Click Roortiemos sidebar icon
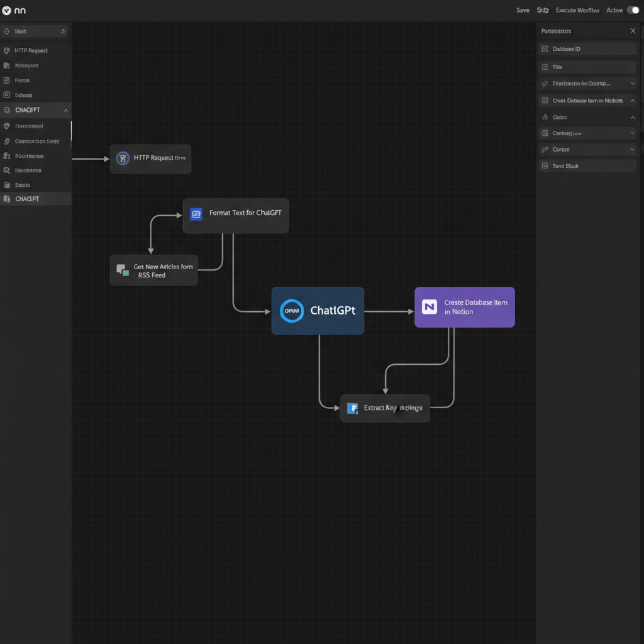This screenshot has width=644, height=644. pos(6,156)
